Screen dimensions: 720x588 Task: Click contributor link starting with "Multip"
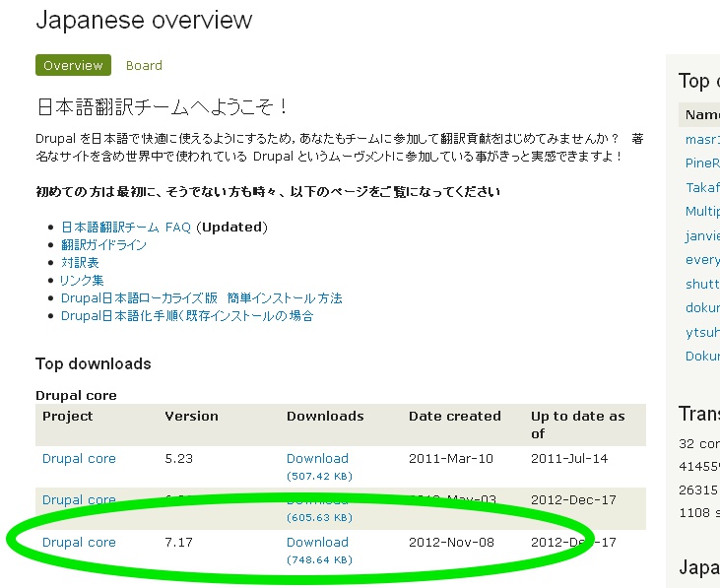click(x=702, y=211)
